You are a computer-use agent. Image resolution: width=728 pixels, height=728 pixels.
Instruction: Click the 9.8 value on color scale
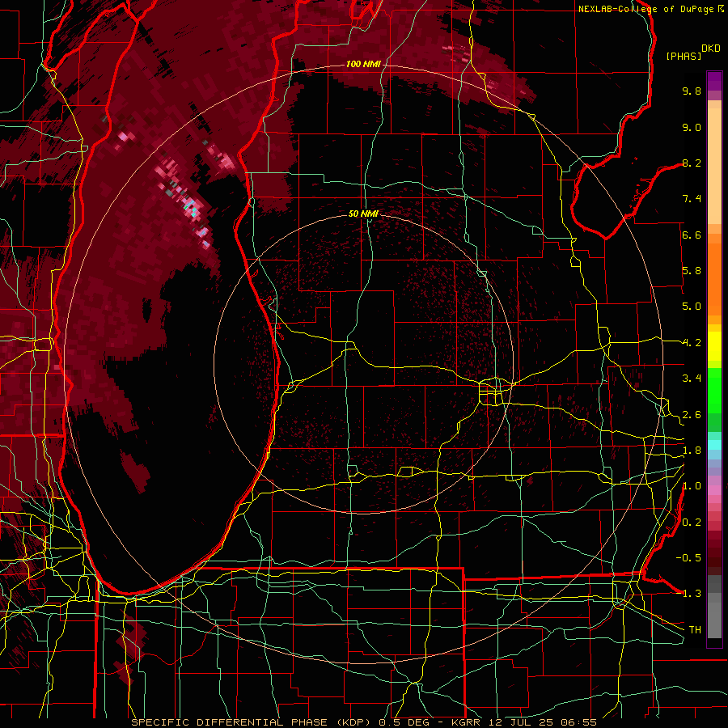click(692, 91)
